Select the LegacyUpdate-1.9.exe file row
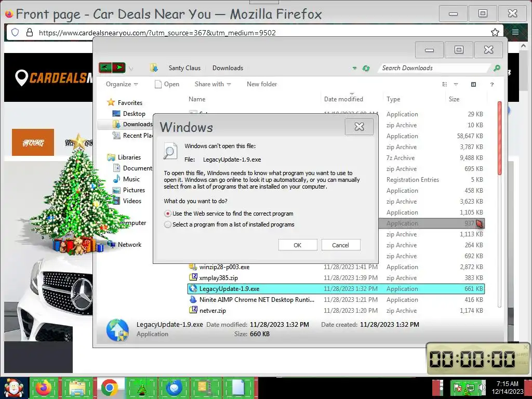The image size is (532, 399). tap(336, 289)
